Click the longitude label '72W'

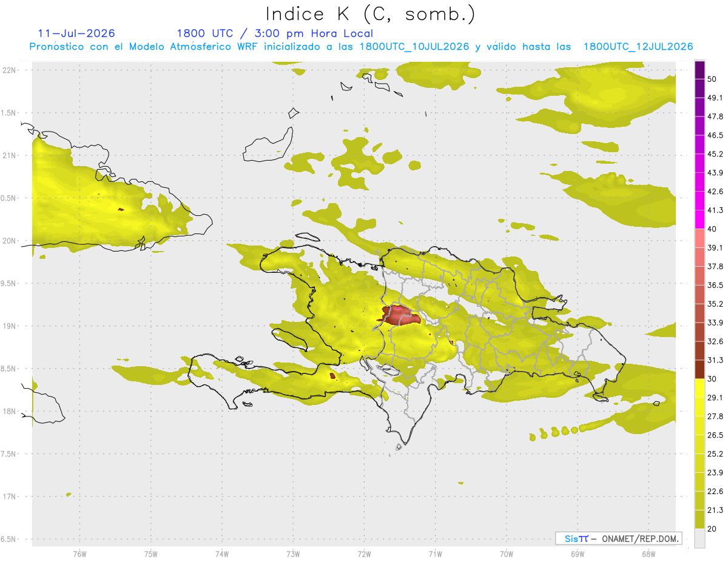(364, 554)
